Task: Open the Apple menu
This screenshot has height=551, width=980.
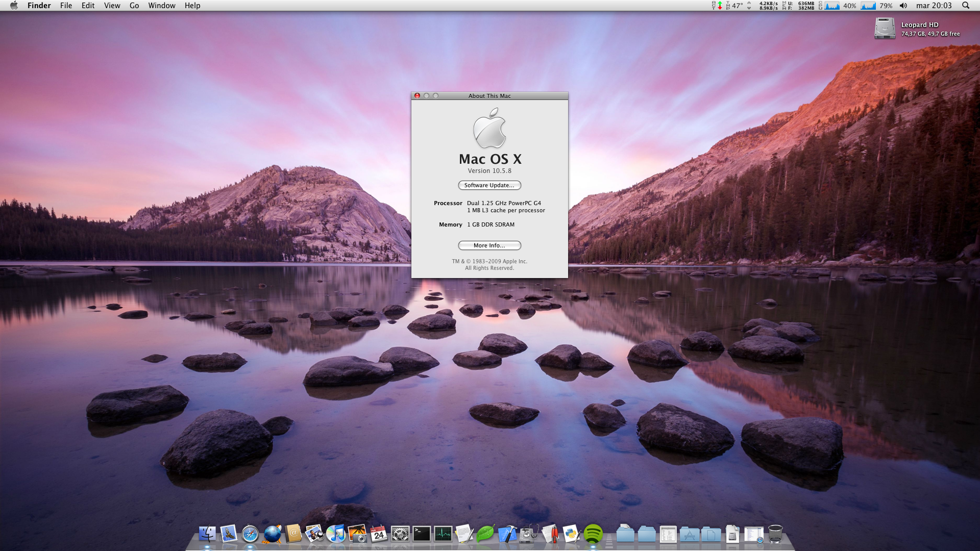Action: tap(14, 6)
